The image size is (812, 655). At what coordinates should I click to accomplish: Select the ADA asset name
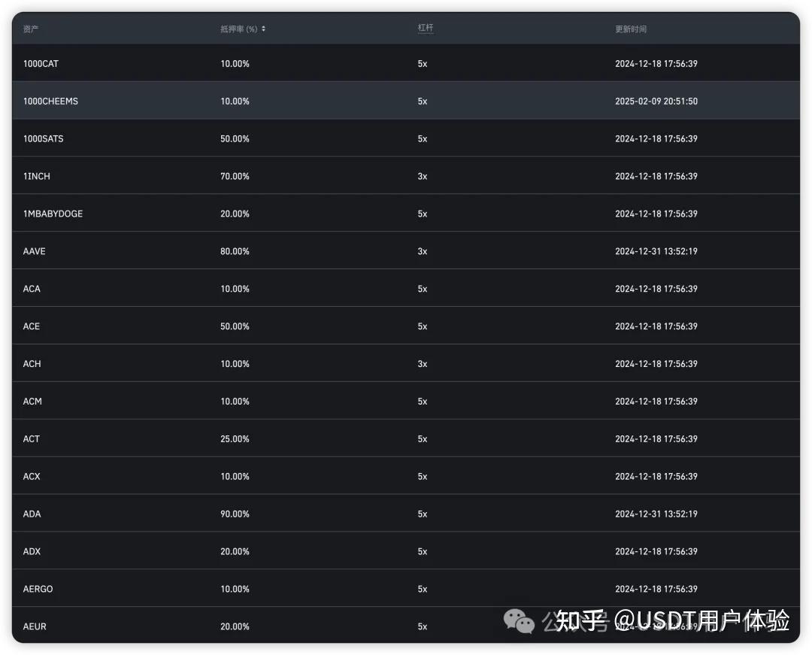pos(32,514)
